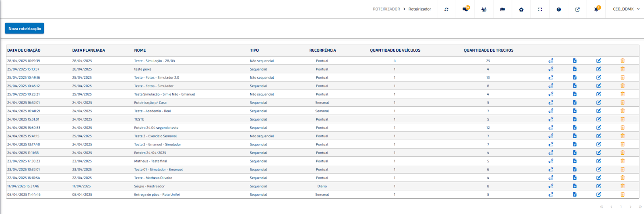Delete Matheus - Teste final row
The width and height of the screenshot is (644, 214).
623,161
